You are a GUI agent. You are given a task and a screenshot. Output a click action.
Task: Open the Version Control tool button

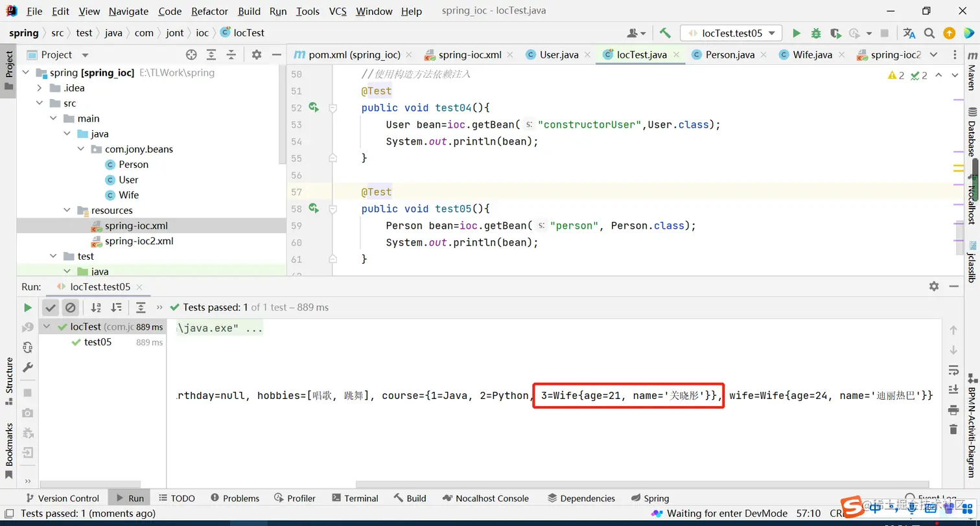[x=62, y=498]
